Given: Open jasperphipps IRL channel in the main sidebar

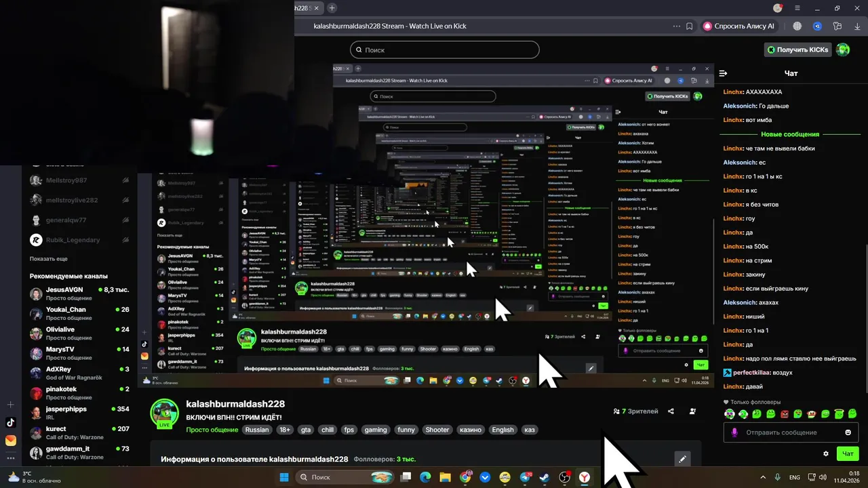Looking at the screenshot, I should click(80, 413).
